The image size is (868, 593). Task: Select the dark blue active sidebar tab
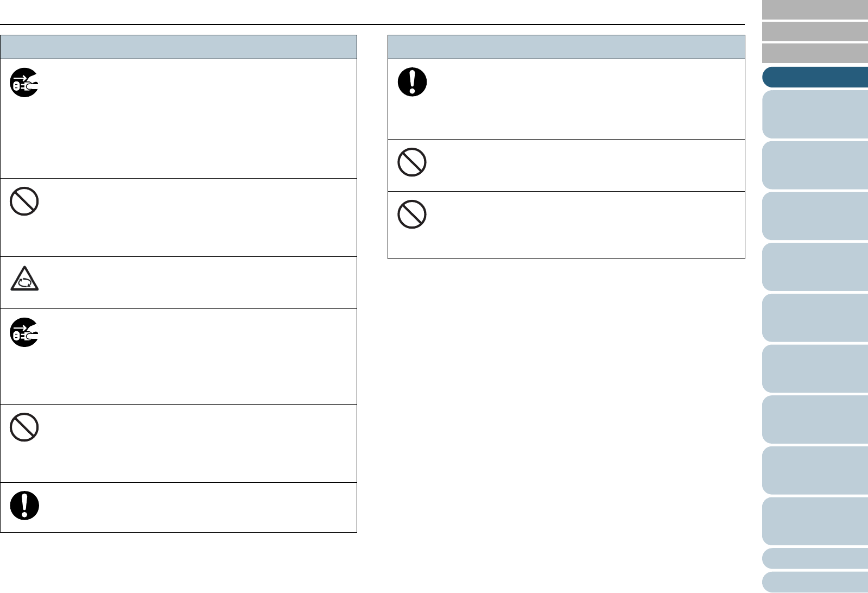click(x=815, y=77)
